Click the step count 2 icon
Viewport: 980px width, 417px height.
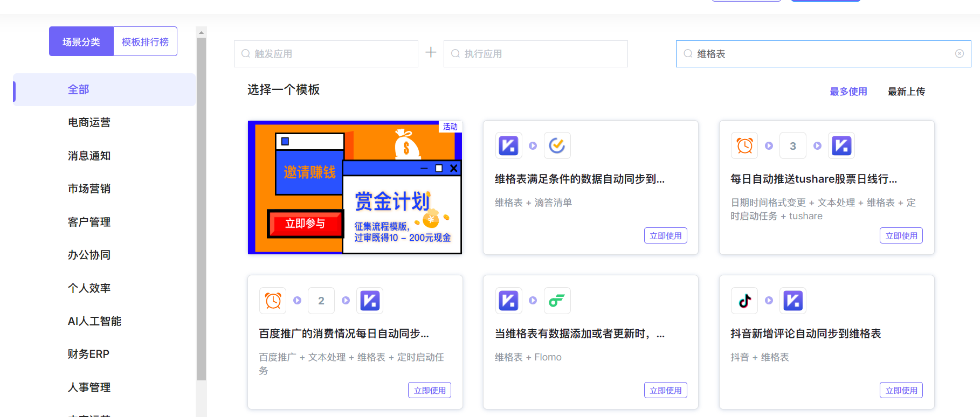point(321,301)
